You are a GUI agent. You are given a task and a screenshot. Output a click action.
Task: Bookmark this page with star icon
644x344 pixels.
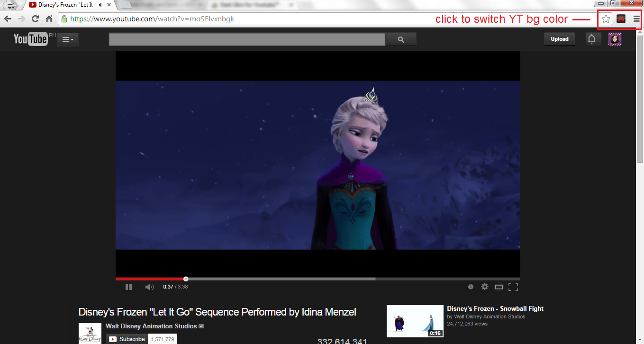click(606, 19)
